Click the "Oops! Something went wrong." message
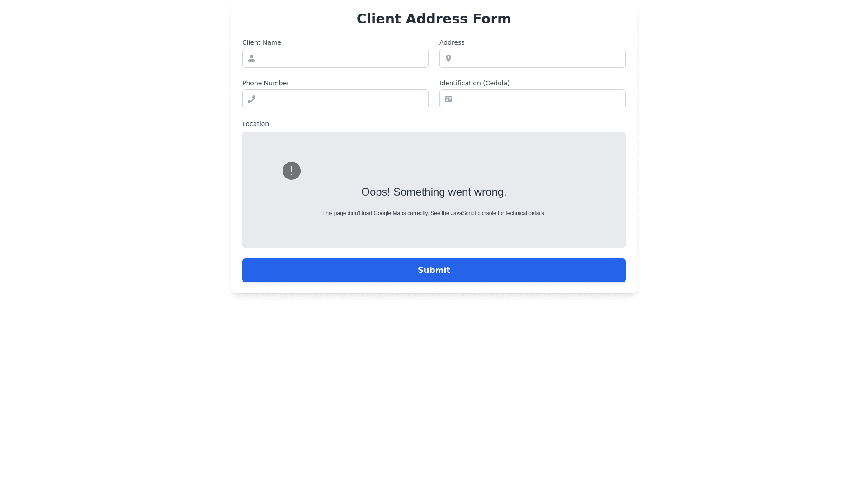Viewport: 868px width, 488px height. coord(434,192)
